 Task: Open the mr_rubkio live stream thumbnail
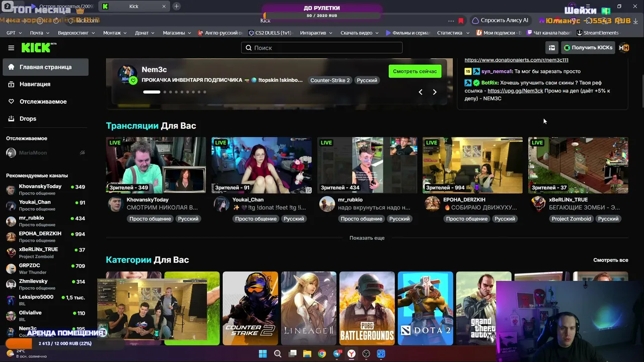coord(367,165)
